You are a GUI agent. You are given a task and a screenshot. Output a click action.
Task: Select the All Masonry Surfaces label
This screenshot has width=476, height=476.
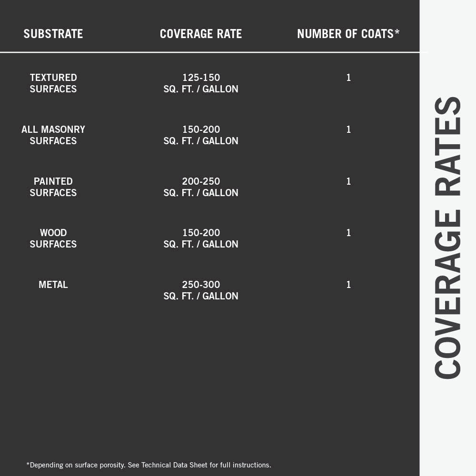tap(53, 135)
